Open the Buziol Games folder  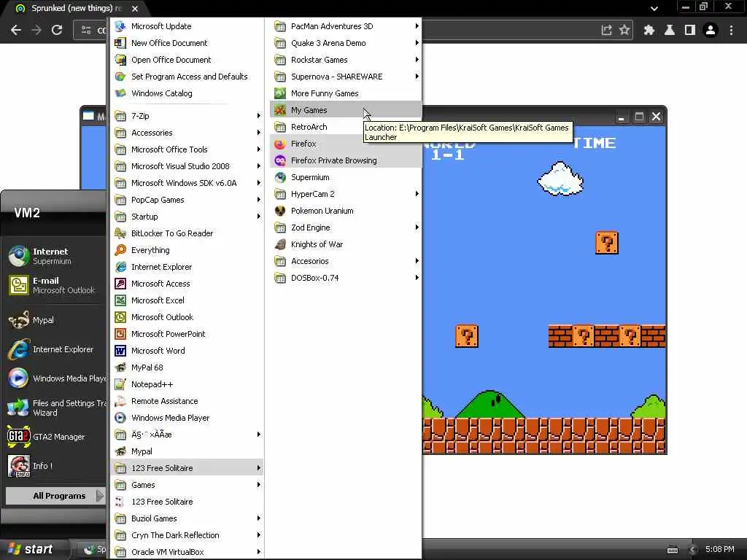(x=187, y=518)
